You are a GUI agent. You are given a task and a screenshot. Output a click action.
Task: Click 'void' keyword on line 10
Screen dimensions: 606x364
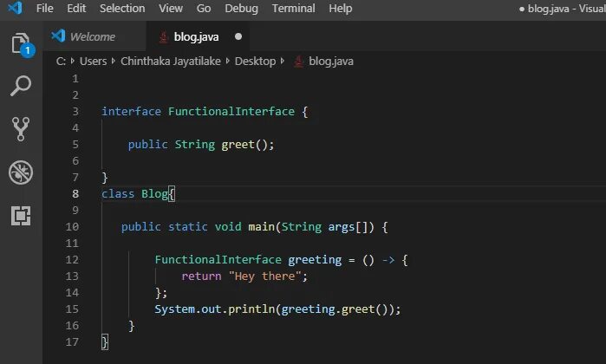tap(228, 226)
